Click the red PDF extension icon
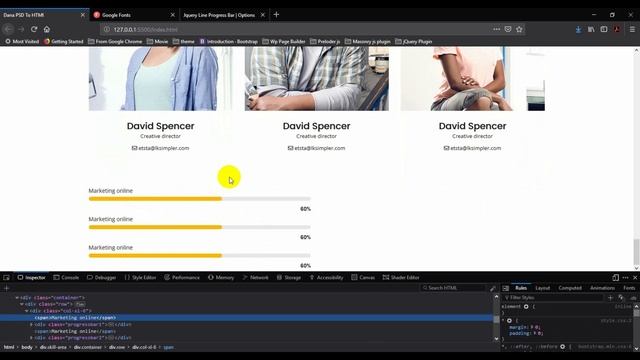Screen dimensions: 640x360 click(617, 29)
